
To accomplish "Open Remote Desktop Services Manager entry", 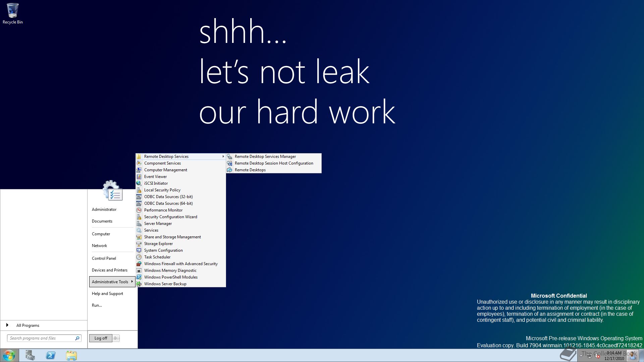I will point(265,157).
